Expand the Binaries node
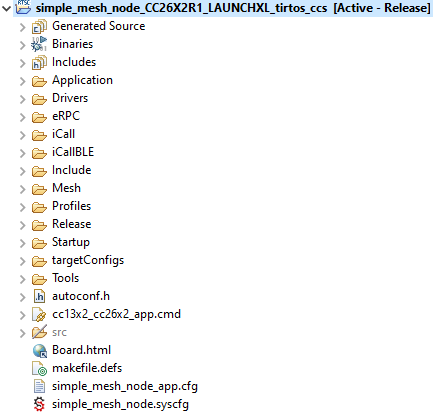 click(x=22, y=45)
